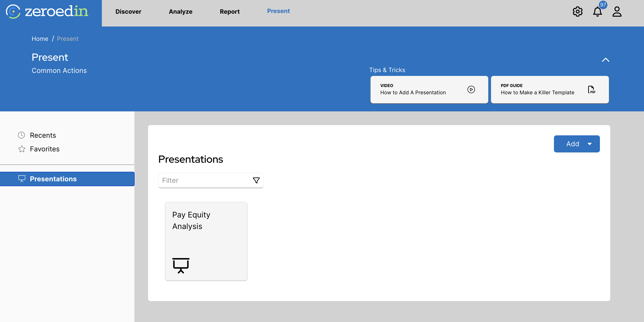Viewport: 644px width, 322px height.
Task: Open the settings gear icon
Action: click(x=577, y=12)
